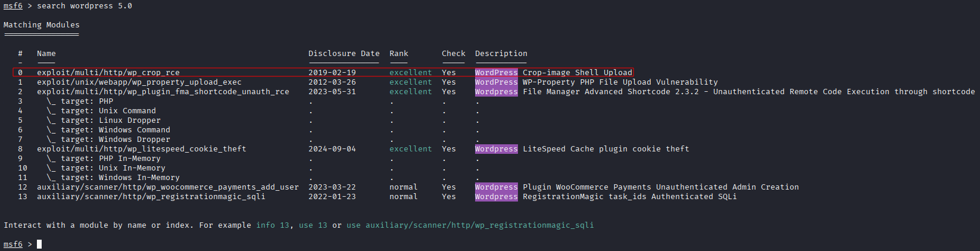Click 'normal' rank of wp_woocommerce_payments_add_user

404,187
